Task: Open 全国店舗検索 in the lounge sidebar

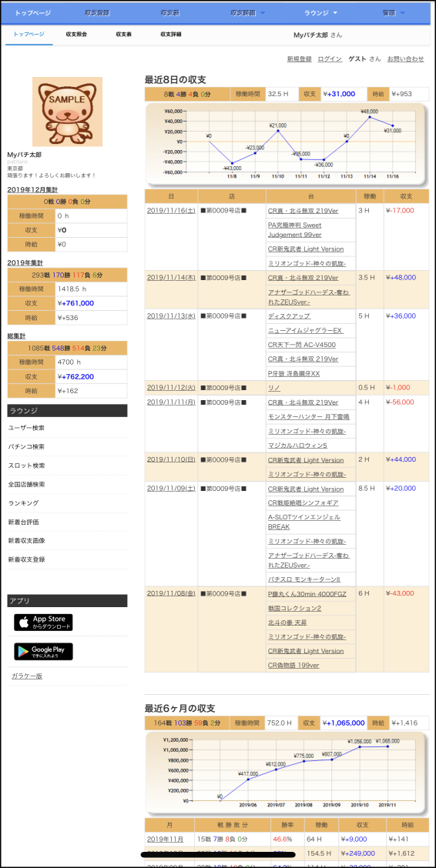Action: tap(27, 484)
